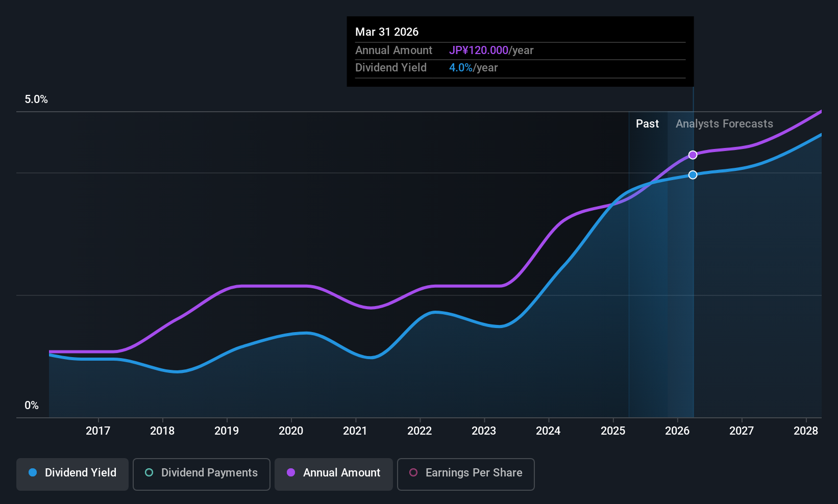
Task: Click the Past region label
Action: 647,124
